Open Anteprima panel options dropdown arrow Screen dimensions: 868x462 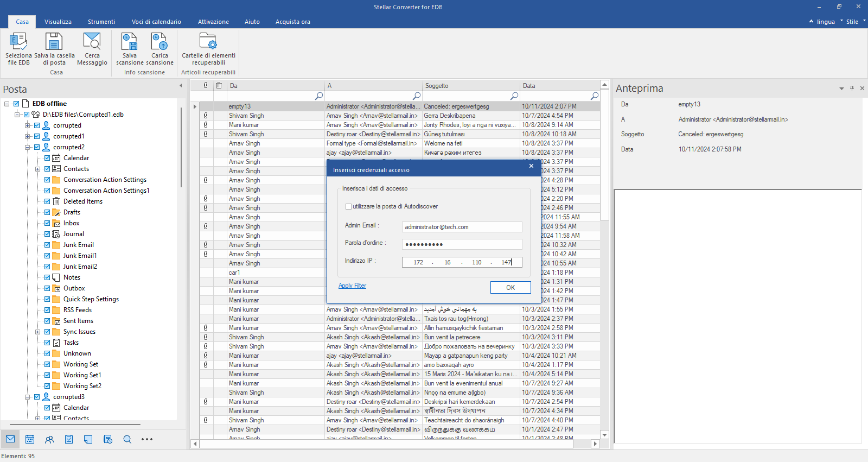(x=841, y=88)
